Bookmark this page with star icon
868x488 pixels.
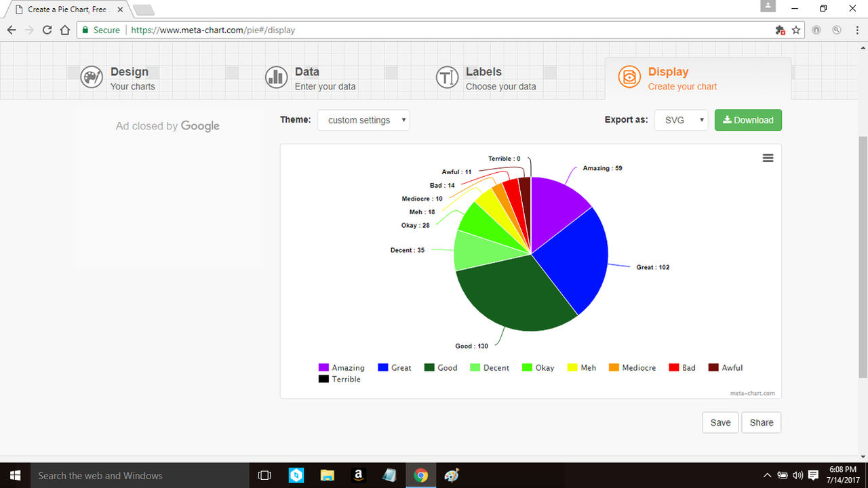[x=797, y=30]
